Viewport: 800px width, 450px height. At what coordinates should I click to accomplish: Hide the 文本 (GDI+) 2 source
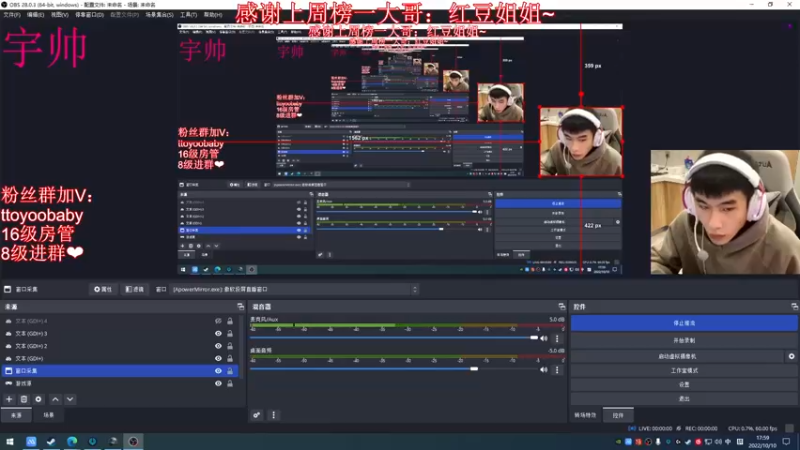pos(218,346)
